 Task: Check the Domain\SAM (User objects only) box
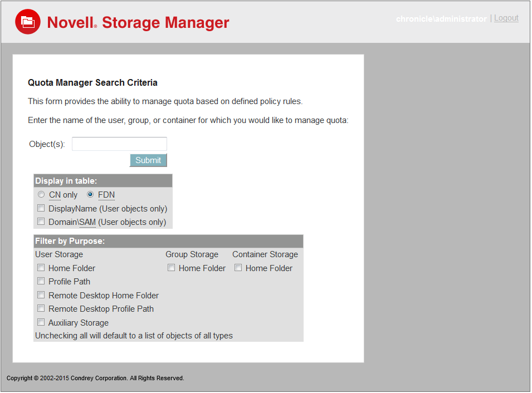pos(41,222)
